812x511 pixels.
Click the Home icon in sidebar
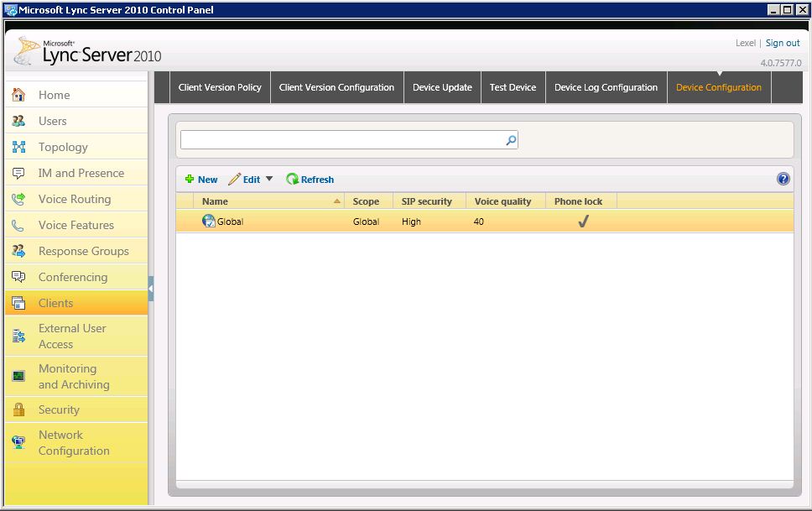click(x=18, y=95)
